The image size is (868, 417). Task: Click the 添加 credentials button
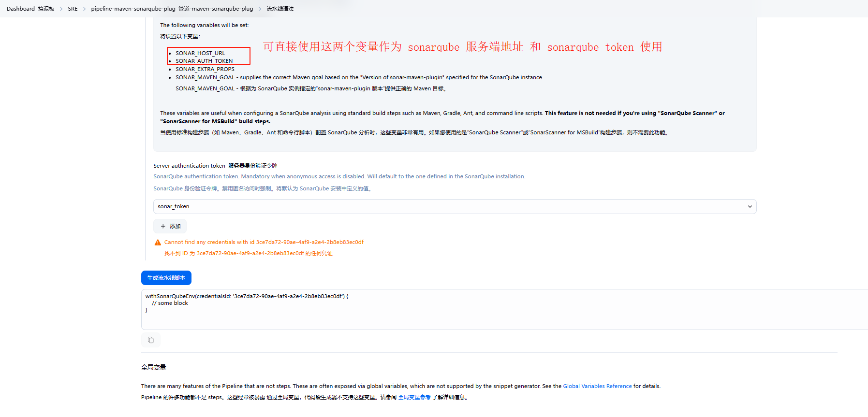170,226
